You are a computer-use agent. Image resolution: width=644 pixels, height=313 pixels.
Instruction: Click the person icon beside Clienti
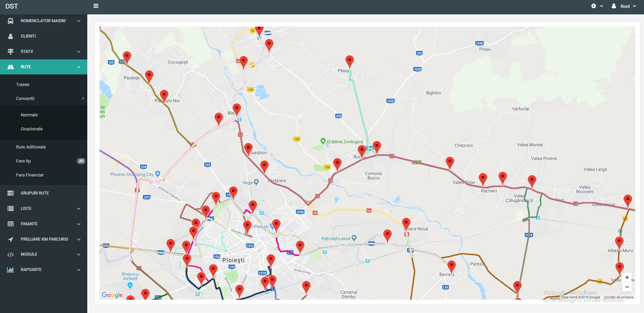pos(11,36)
